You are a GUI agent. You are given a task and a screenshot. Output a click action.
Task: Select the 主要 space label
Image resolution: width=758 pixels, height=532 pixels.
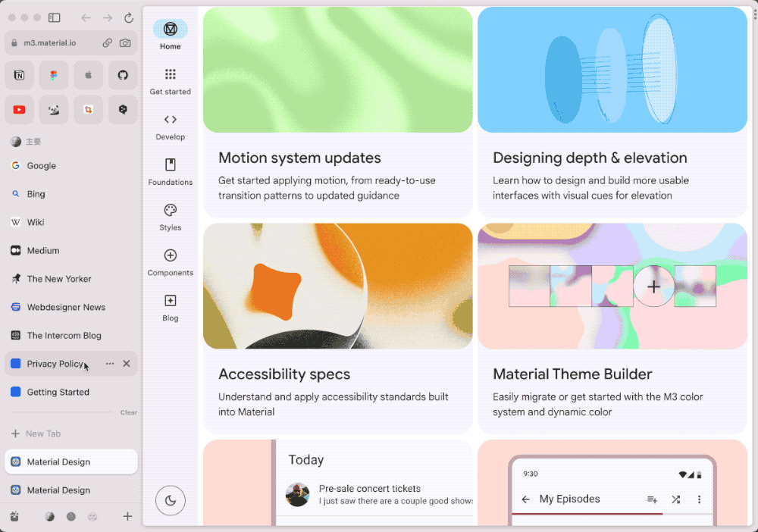pyautogui.click(x=33, y=142)
